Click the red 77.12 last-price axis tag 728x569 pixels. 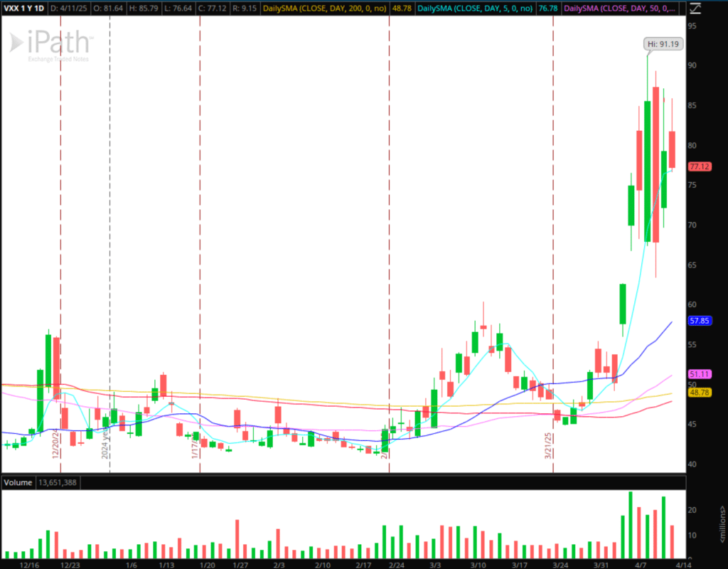[x=700, y=166]
